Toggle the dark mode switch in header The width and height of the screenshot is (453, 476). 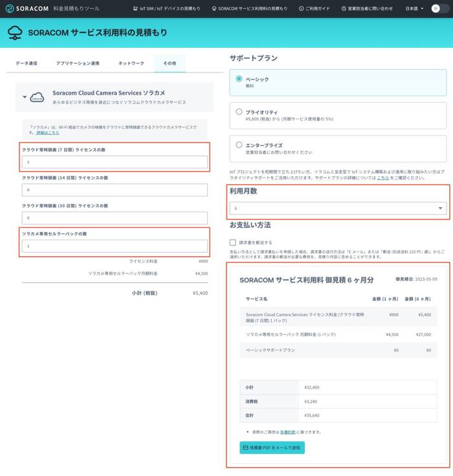click(439, 8)
